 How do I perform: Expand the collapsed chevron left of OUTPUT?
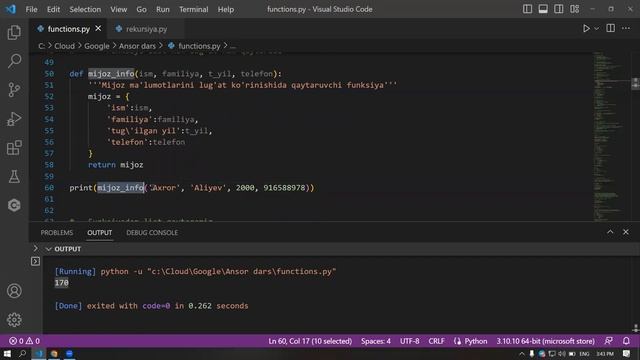(36, 249)
